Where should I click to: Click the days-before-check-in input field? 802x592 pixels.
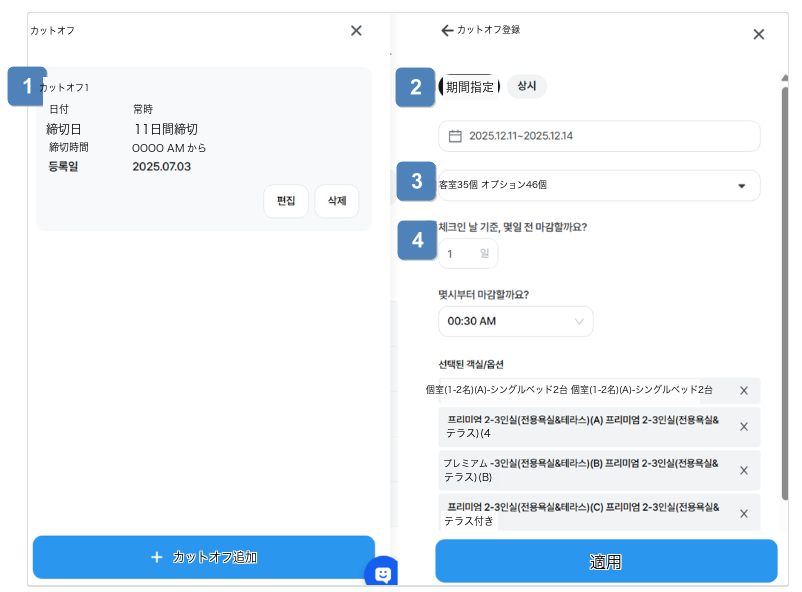tap(468, 253)
